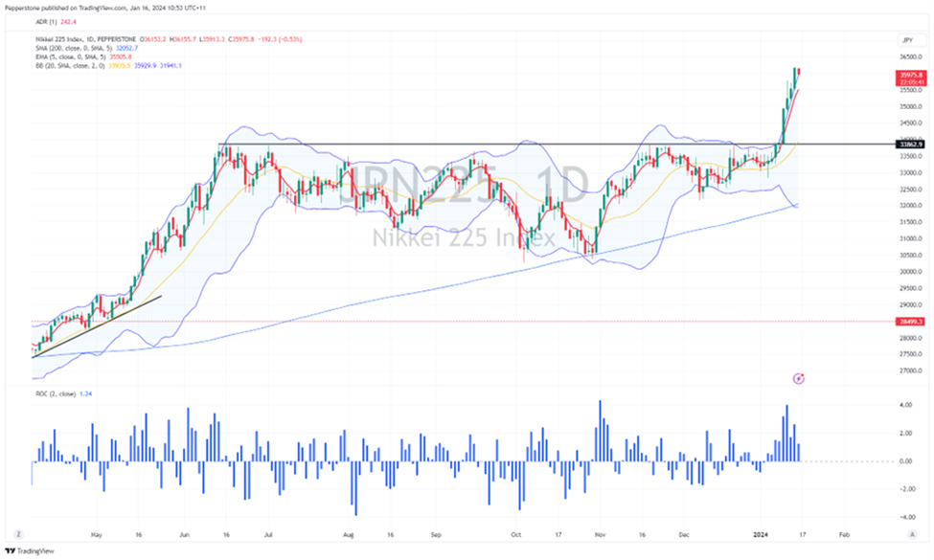Click the 36500.0 label on price axis

[909, 57]
